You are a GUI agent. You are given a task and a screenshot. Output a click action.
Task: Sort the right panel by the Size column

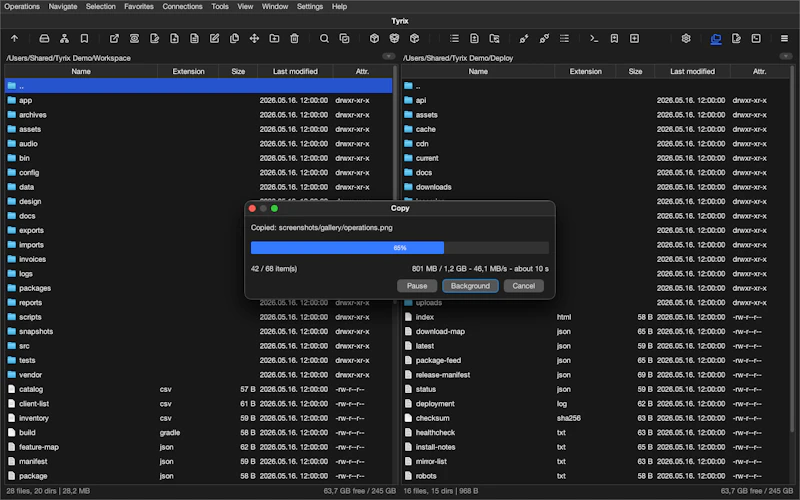(635, 71)
